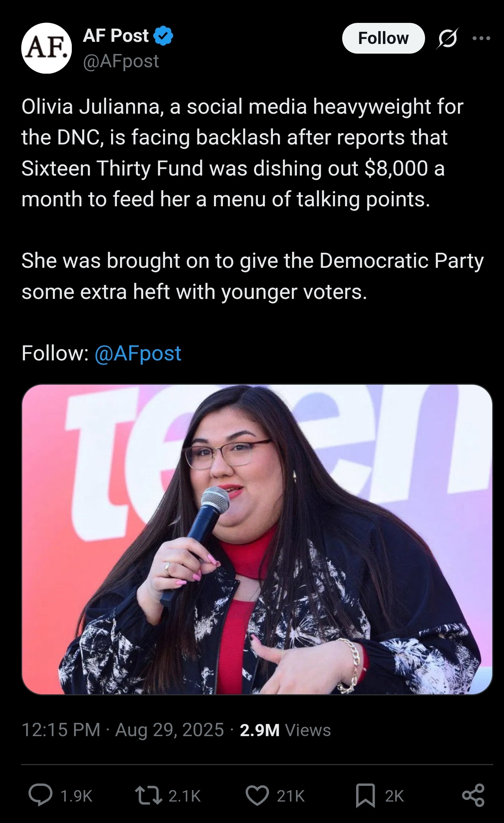Open the attached photo of the speaker
Viewport: 504px width, 823px height.
257,539
